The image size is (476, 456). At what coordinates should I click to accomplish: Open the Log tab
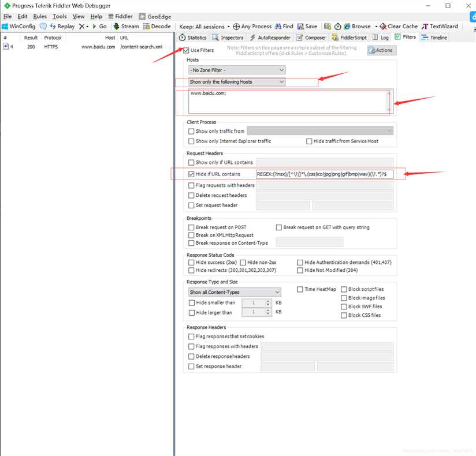[x=381, y=38]
